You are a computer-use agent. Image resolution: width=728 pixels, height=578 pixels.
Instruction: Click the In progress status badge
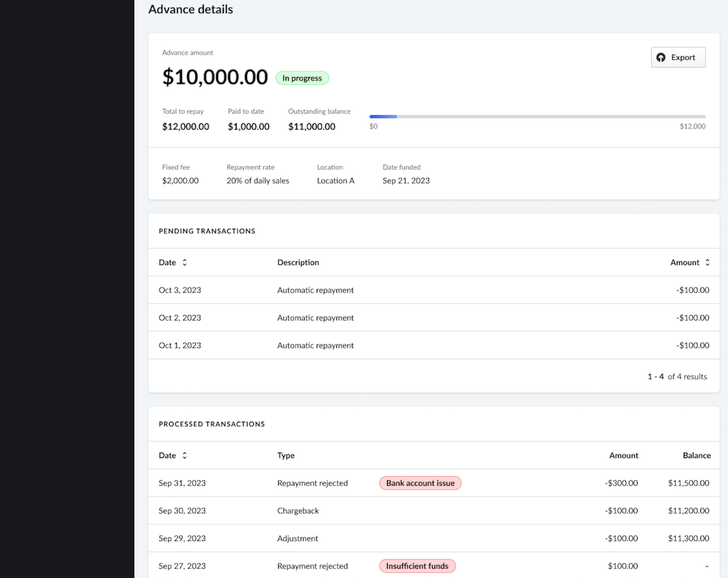click(x=302, y=78)
